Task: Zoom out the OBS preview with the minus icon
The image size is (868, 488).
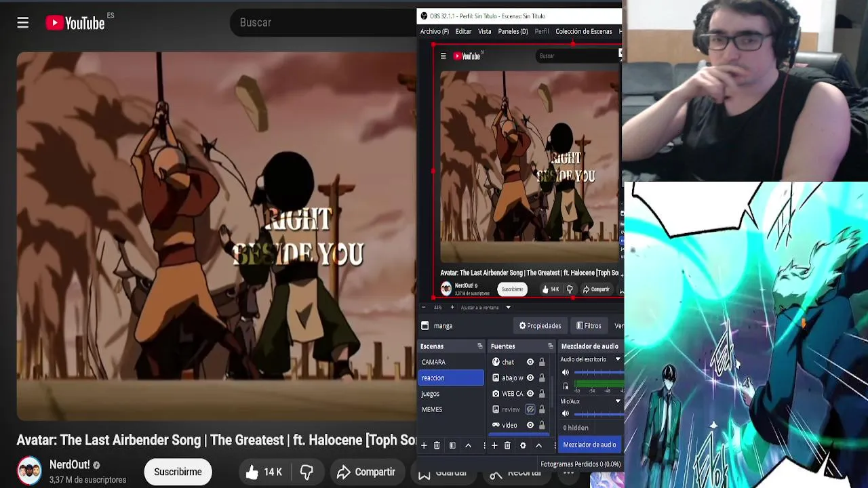Action: pyautogui.click(x=425, y=308)
